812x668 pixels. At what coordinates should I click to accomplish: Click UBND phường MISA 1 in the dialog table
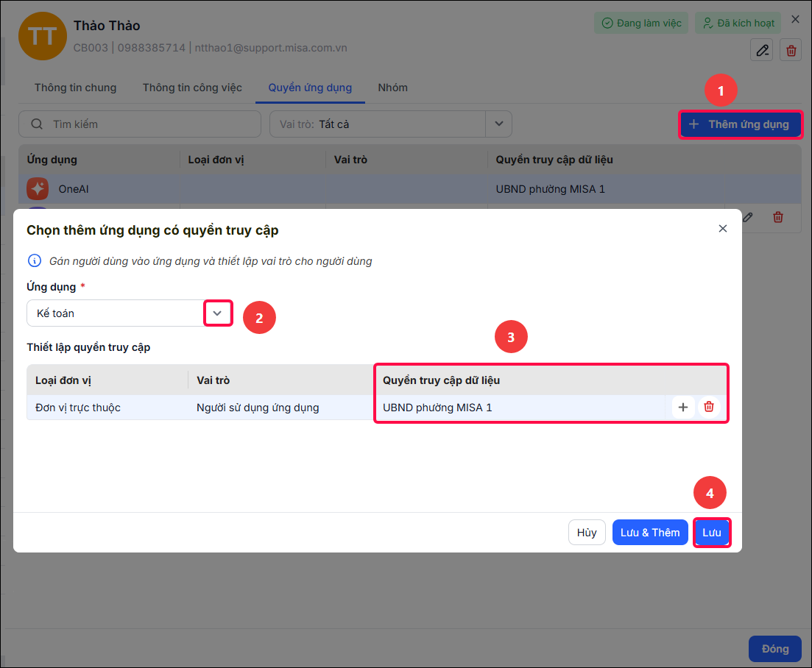tap(437, 408)
